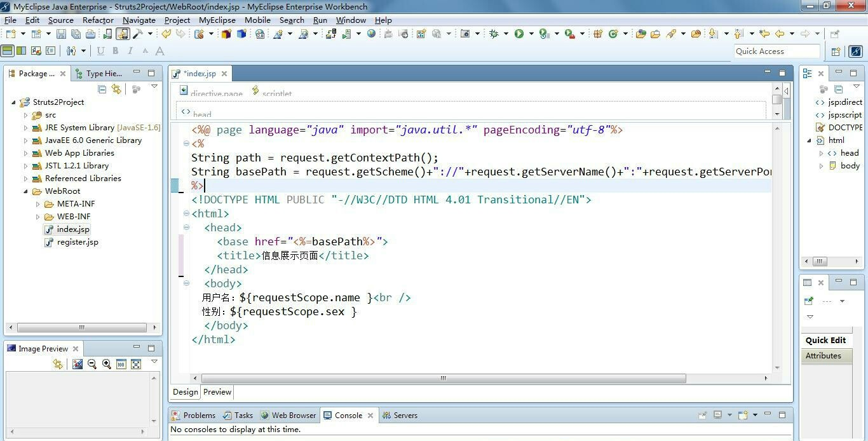Open the globe web browser icon
868x441 pixels.
click(x=371, y=34)
